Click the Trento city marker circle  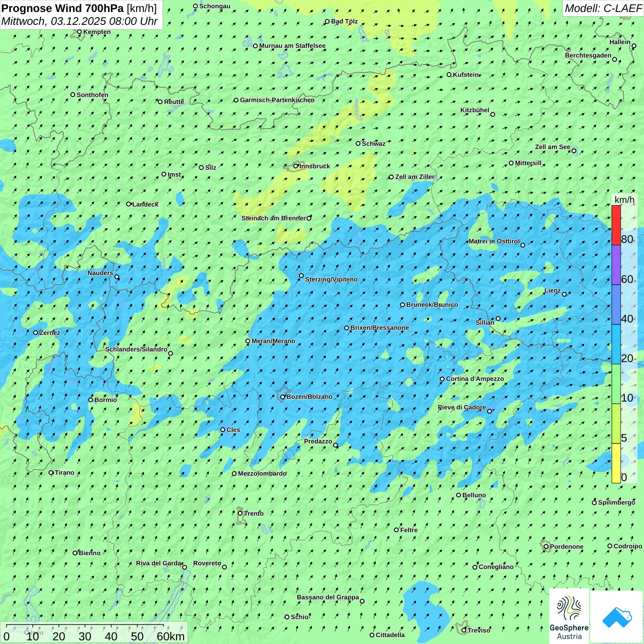click(240, 513)
